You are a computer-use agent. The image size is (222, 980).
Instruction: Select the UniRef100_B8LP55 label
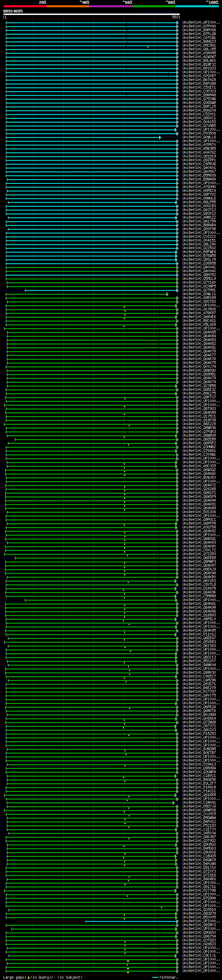point(199,202)
